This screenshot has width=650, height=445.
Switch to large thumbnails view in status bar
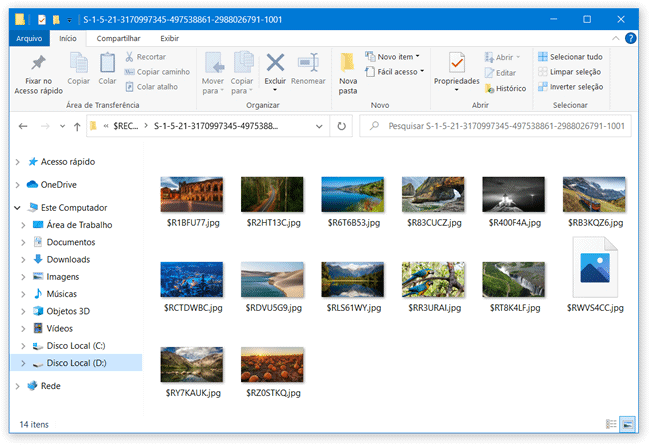click(627, 423)
